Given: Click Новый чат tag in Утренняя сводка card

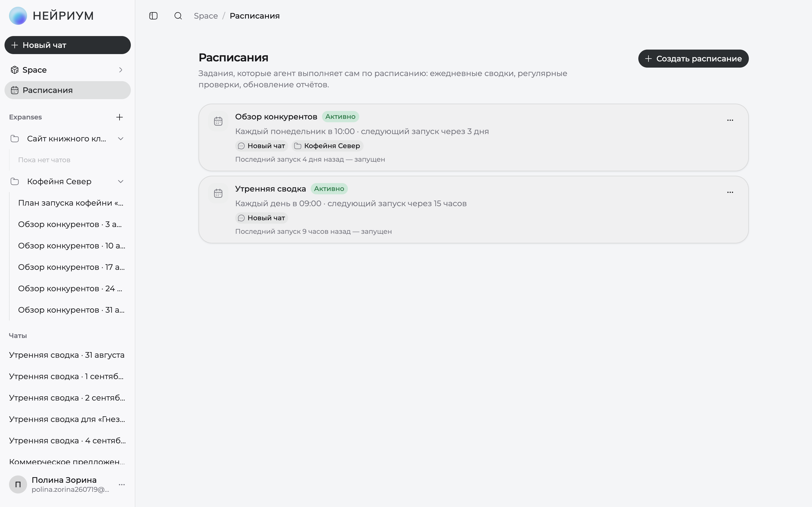Looking at the screenshot, I should [x=261, y=218].
